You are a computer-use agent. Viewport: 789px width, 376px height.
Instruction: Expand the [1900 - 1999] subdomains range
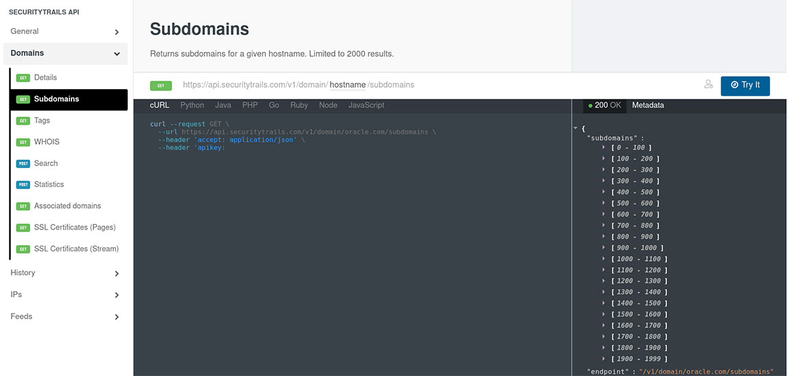pyautogui.click(x=604, y=359)
